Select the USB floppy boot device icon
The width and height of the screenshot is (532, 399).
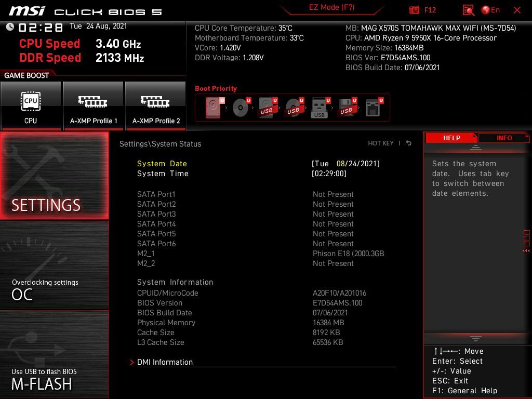coord(347,108)
